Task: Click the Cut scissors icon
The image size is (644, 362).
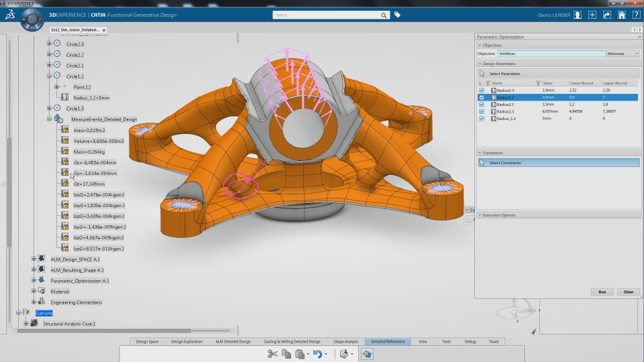Action: coord(272,354)
